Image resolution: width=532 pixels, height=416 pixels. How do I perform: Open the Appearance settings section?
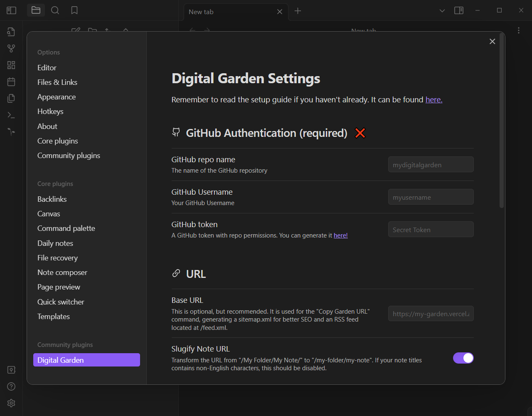tap(57, 97)
